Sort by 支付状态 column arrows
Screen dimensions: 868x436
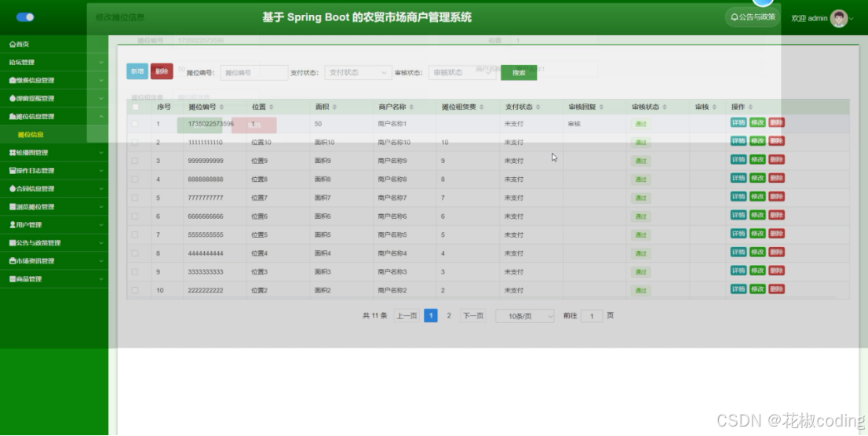coord(538,107)
